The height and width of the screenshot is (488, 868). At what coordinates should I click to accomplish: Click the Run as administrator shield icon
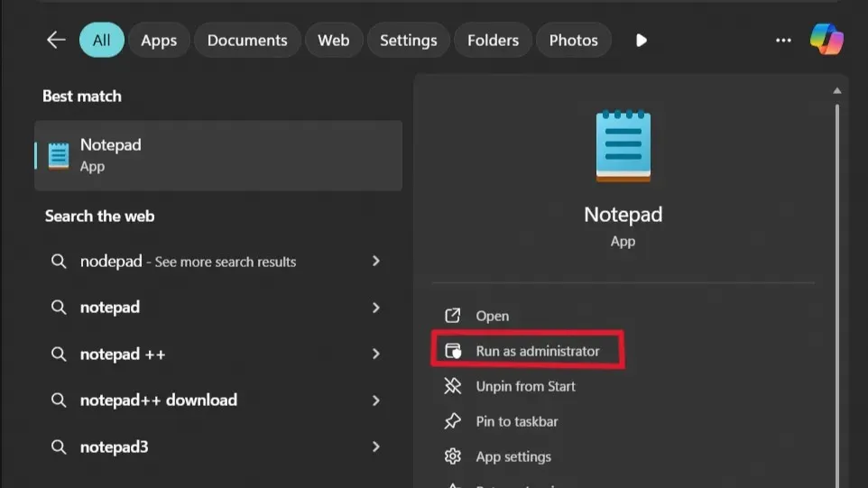click(453, 351)
